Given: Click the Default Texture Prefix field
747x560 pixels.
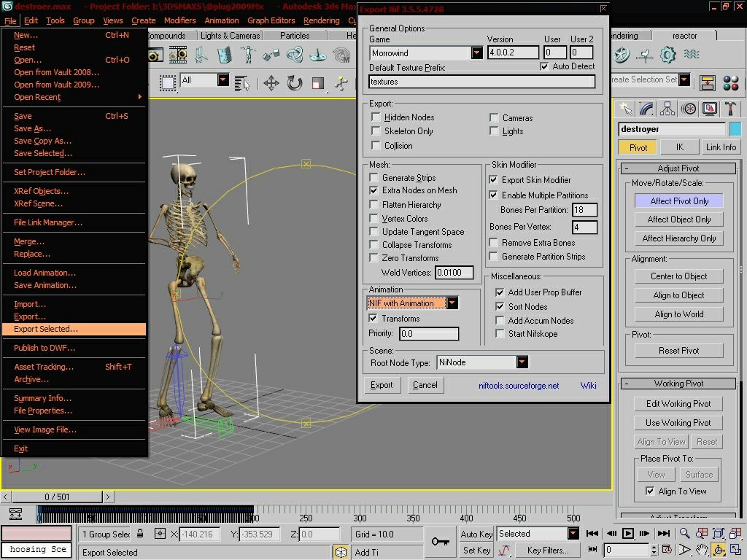Looking at the screenshot, I should (481, 82).
